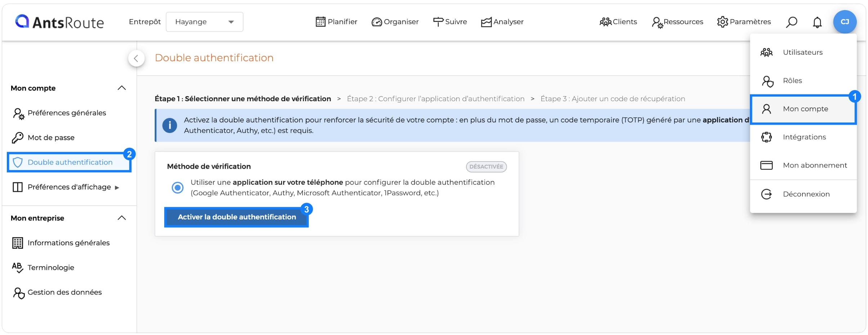Open notifications bell
868x335 pixels.
[817, 22]
